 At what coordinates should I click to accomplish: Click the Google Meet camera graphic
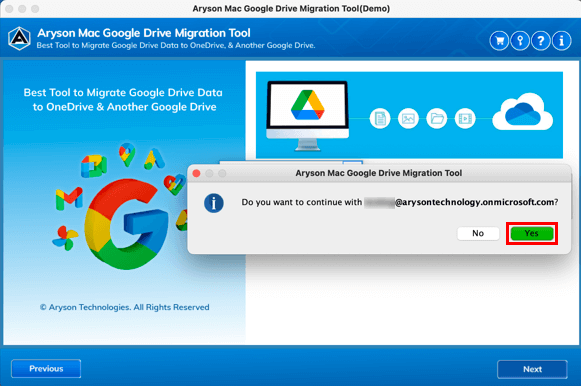pos(94,166)
